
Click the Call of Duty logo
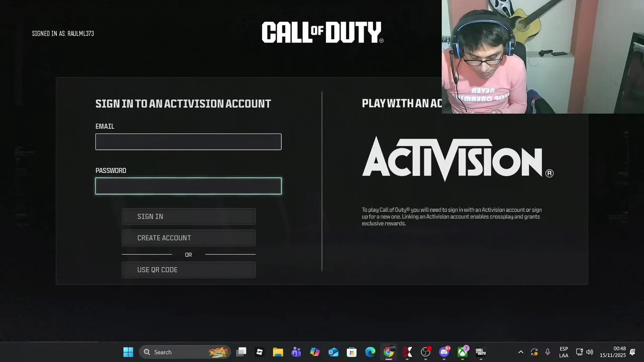click(323, 33)
